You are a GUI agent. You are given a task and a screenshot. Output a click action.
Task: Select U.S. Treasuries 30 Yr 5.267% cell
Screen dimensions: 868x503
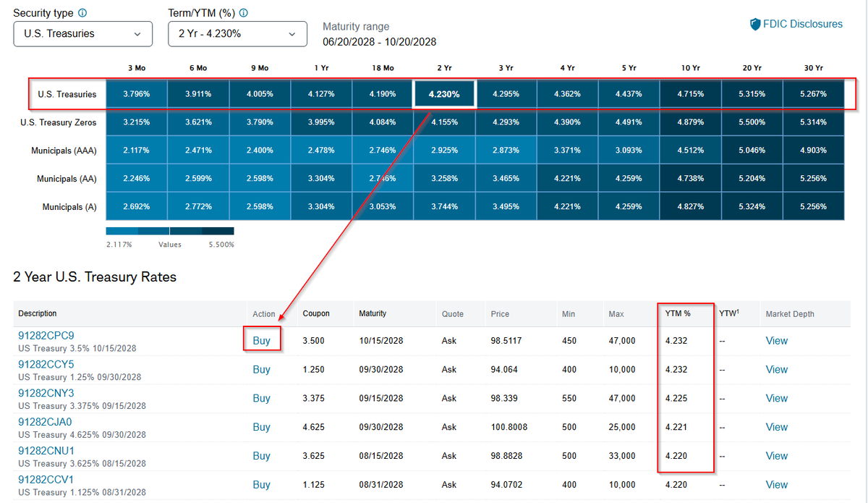point(813,94)
